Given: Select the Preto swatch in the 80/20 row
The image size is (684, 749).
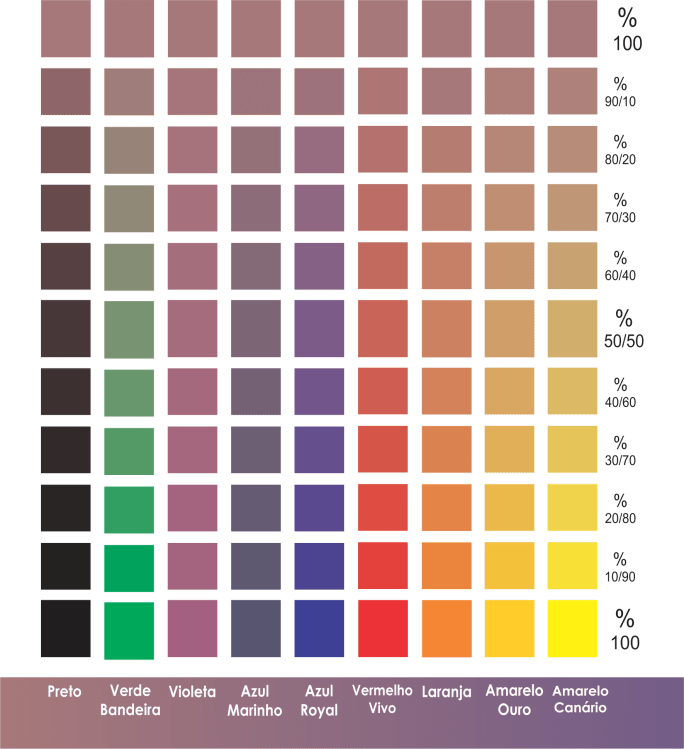Looking at the screenshot, I should tap(65, 151).
